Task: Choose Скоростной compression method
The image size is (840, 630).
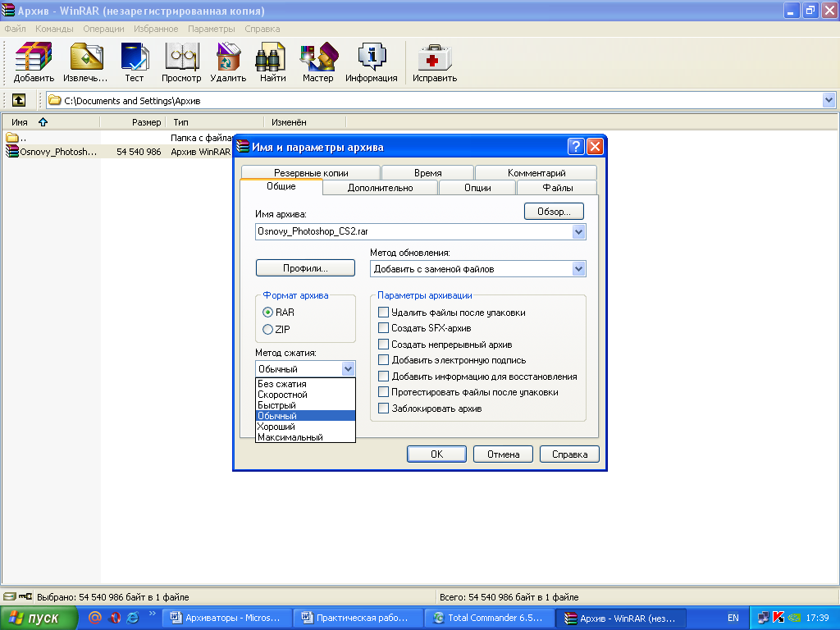Action: 305,395
